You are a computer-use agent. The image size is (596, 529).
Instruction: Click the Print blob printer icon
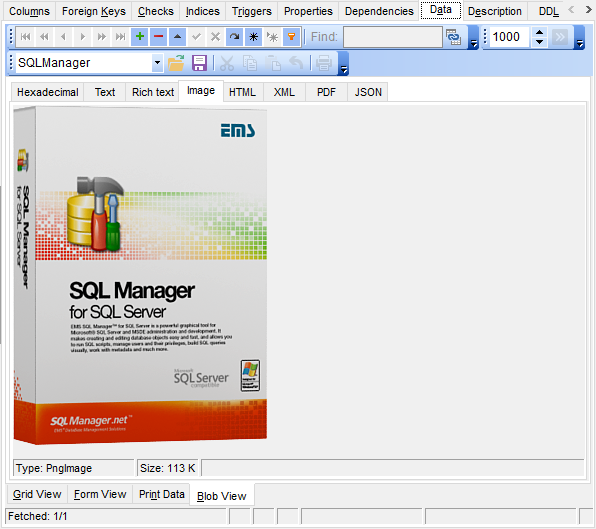tap(323, 63)
